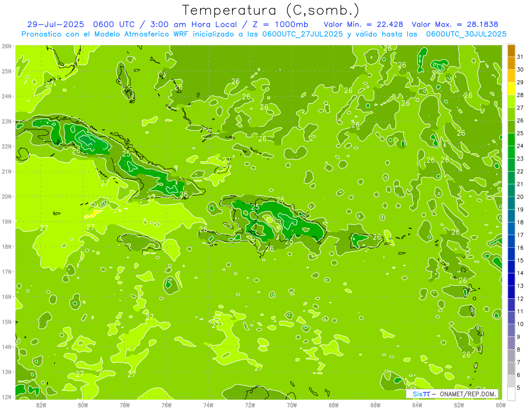
Task: Click the colorbar scale label 22
Action: (520, 171)
